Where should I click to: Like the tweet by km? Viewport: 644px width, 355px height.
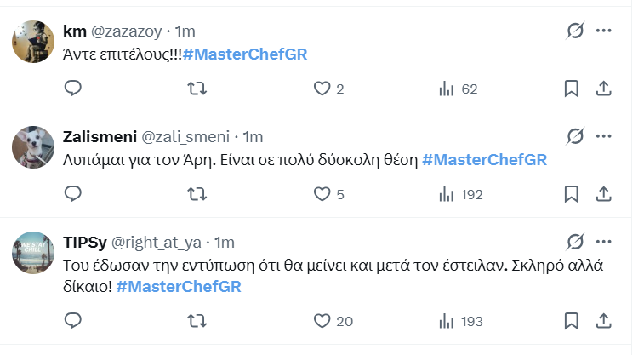tap(322, 88)
